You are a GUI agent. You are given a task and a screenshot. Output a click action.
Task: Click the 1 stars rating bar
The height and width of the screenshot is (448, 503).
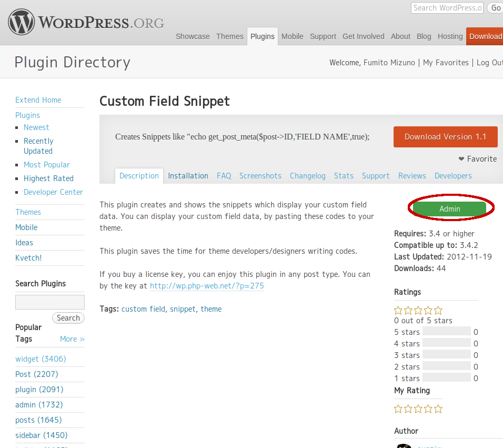(x=447, y=377)
